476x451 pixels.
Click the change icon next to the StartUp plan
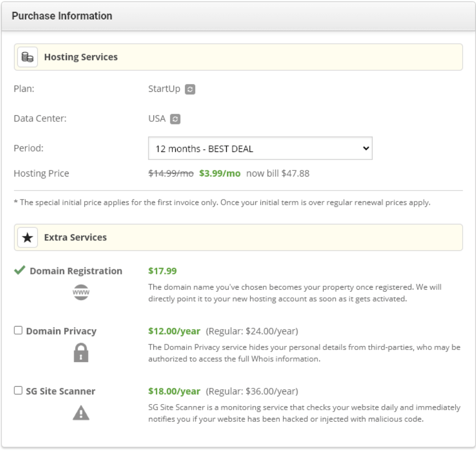(190, 88)
